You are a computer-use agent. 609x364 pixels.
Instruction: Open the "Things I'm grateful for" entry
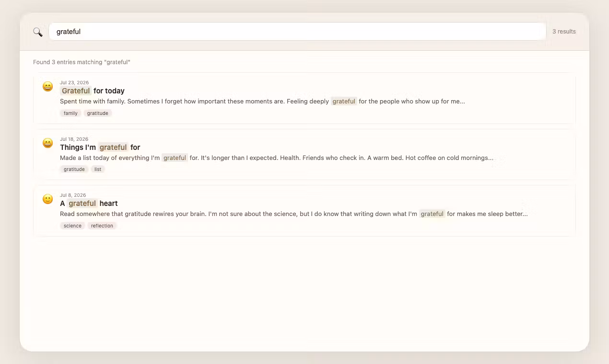click(304, 155)
